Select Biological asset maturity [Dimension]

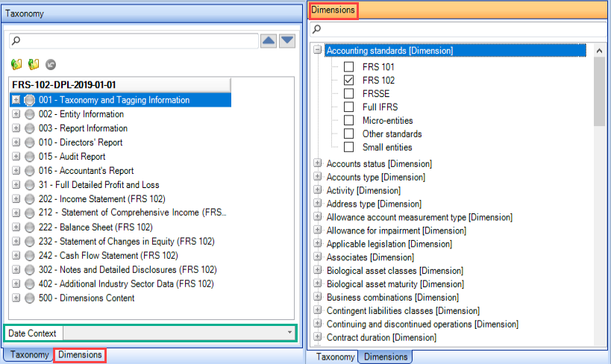(x=395, y=284)
